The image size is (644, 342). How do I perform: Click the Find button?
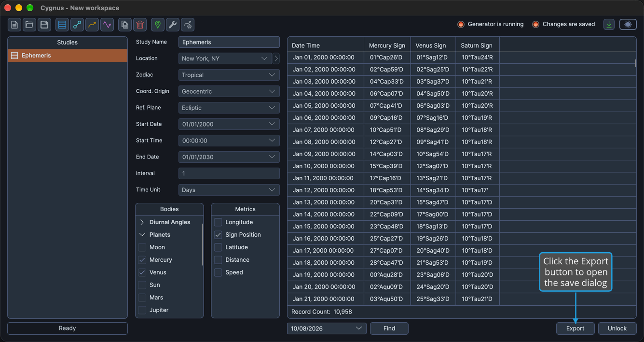pyautogui.click(x=389, y=328)
